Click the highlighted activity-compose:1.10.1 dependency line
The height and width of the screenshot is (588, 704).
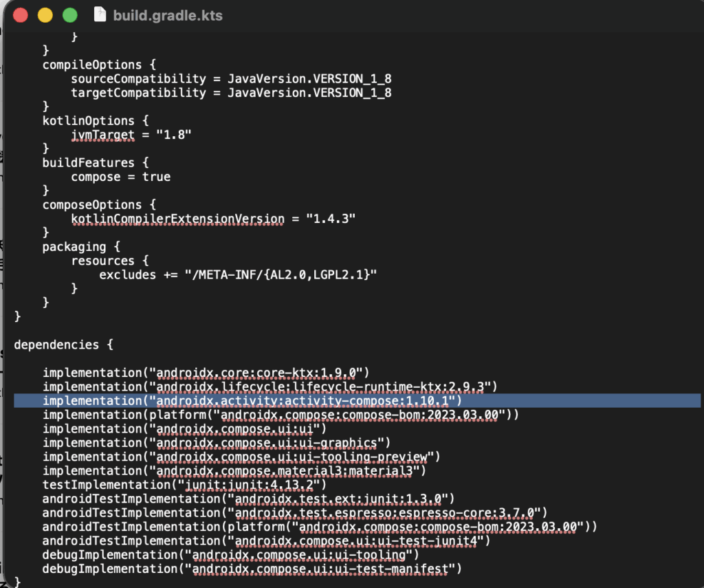tap(252, 401)
